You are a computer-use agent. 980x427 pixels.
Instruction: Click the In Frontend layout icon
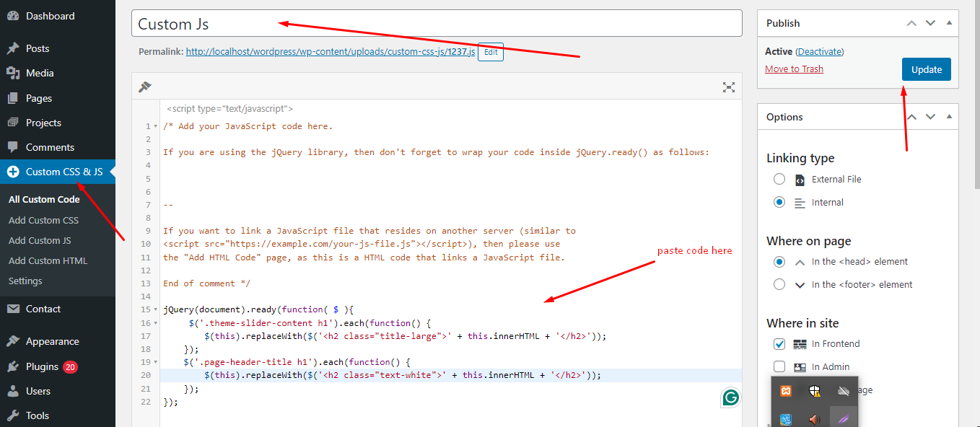pyautogui.click(x=800, y=344)
